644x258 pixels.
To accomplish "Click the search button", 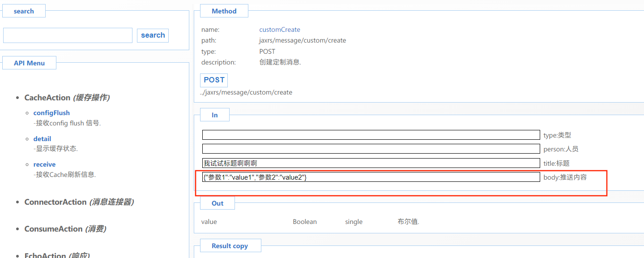I will click(153, 35).
